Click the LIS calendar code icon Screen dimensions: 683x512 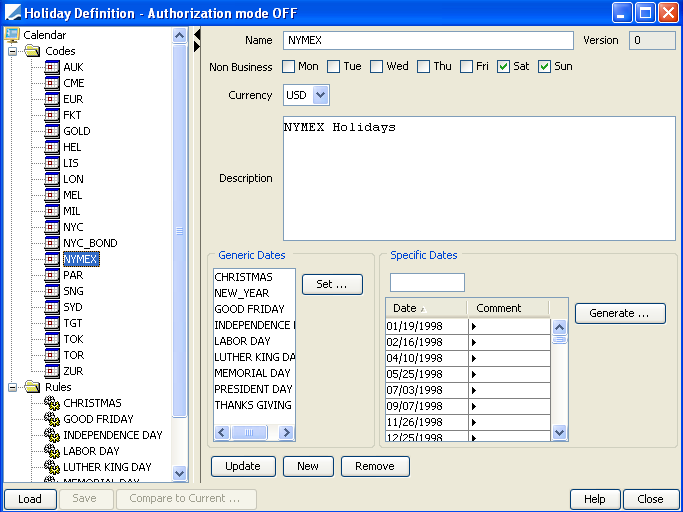[x=52, y=163]
